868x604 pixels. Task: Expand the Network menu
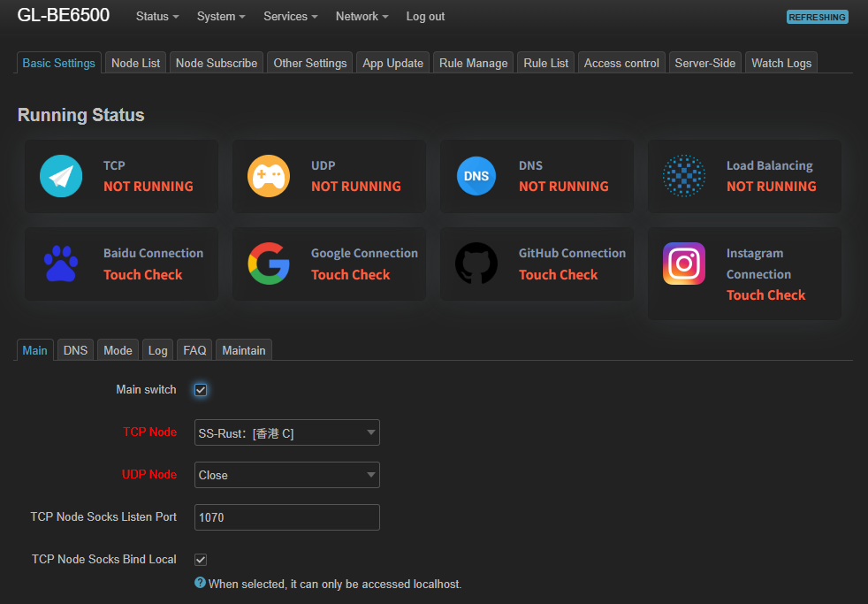pyautogui.click(x=362, y=17)
